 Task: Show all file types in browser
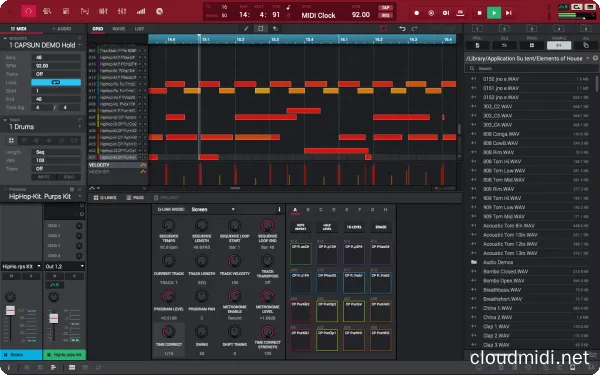[586, 45]
